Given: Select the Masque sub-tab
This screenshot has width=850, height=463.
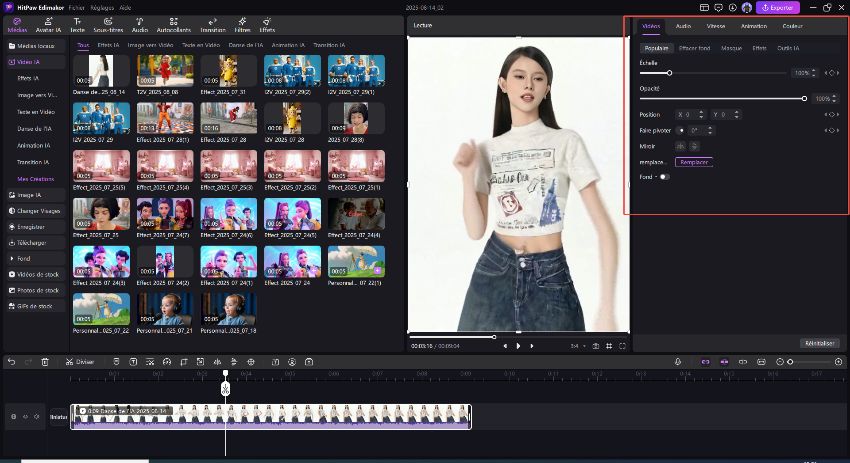Looking at the screenshot, I should [x=731, y=48].
